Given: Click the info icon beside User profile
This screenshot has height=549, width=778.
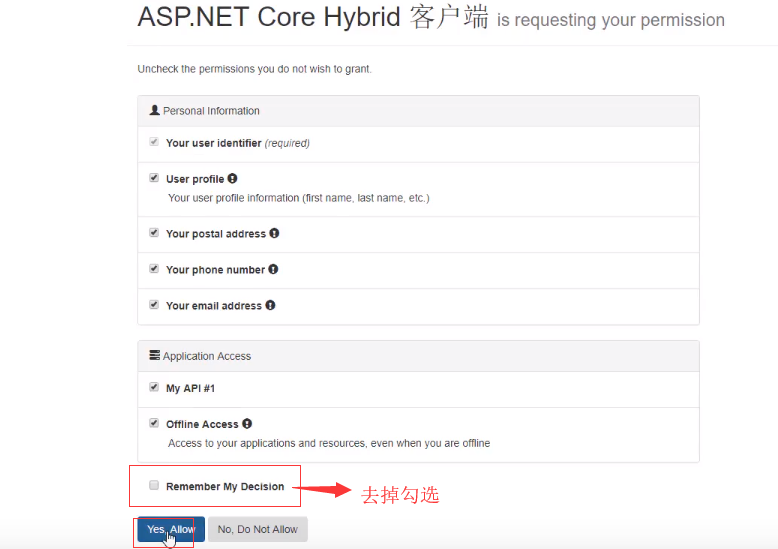Looking at the screenshot, I should [x=232, y=178].
